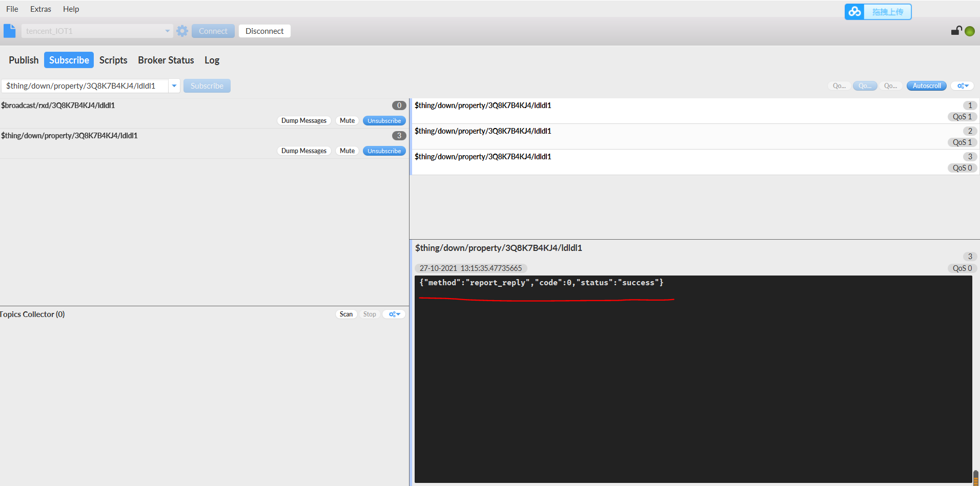Screen dimensions: 980x486
Task: Switch to the Subscribe tab
Action: 69,60
